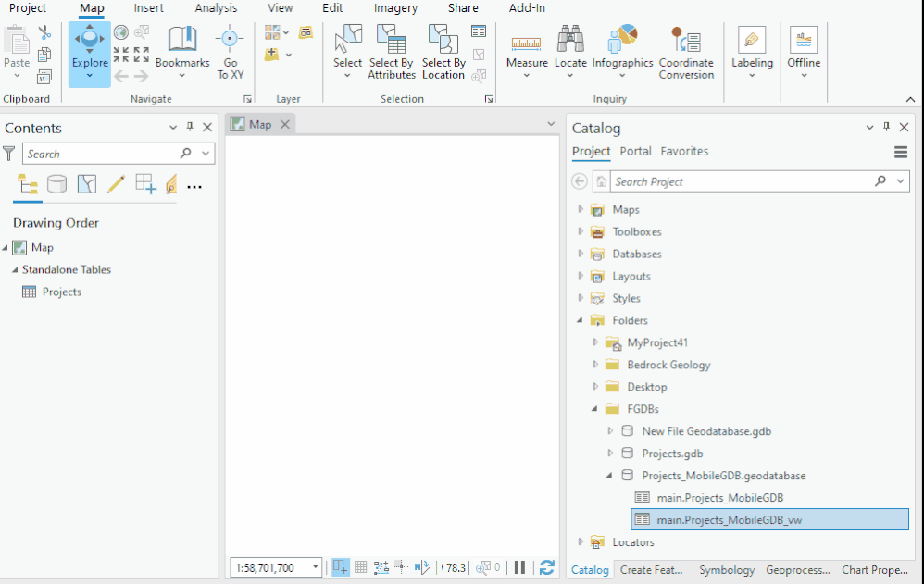The image size is (924, 584).
Task: Open the Insert ribbon tab
Action: point(148,8)
